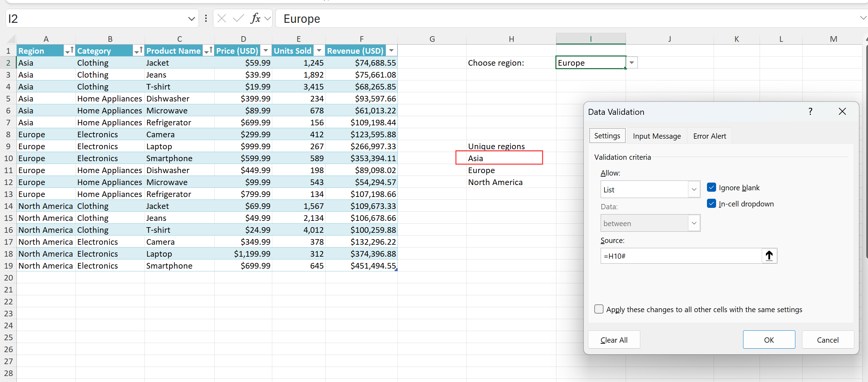Toggle the In-cell dropdown checkbox

pyautogui.click(x=711, y=204)
